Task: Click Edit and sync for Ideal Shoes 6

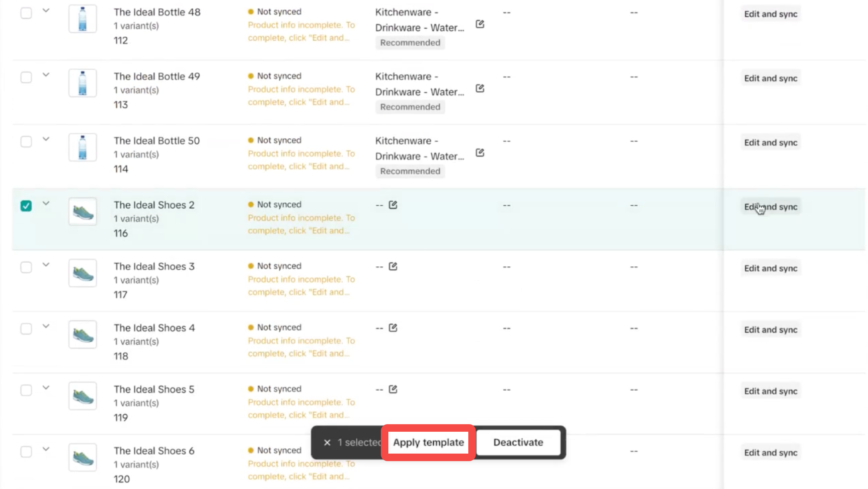Action: click(x=770, y=452)
